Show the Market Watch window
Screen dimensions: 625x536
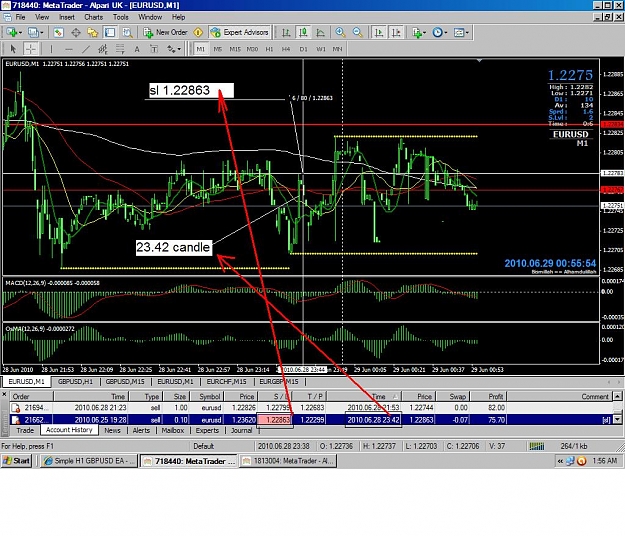point(59,33)
